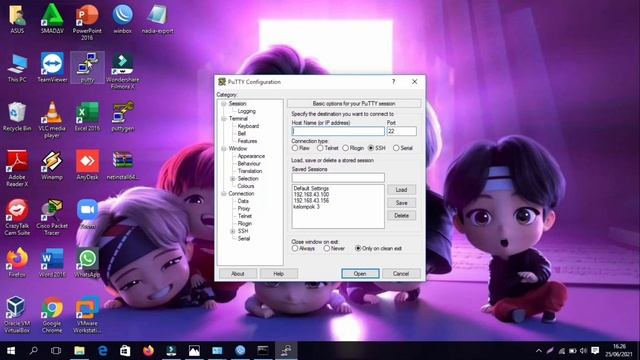
Task: Select Serial connection type
Action: tap(396, 148)
